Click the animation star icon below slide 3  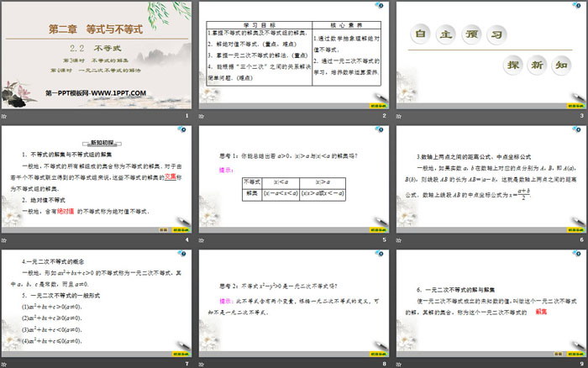tap(396, 116)
